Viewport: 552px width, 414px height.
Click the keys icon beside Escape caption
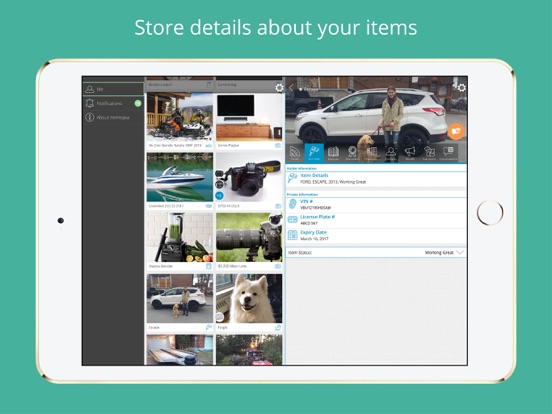pos(208,328)
